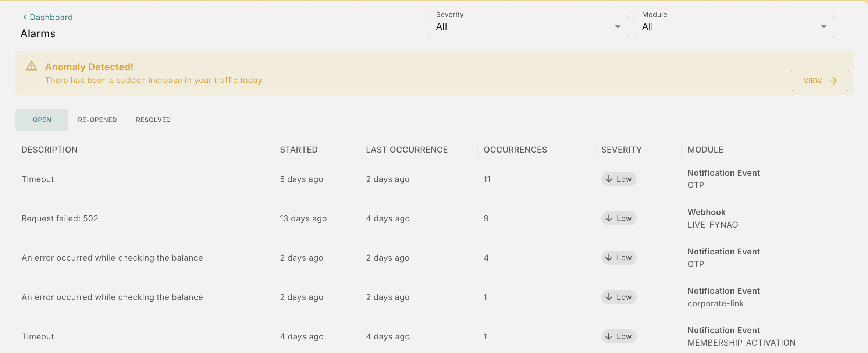
Task: Click the arrow icon in VIEW button
Action: pos(833,81)
